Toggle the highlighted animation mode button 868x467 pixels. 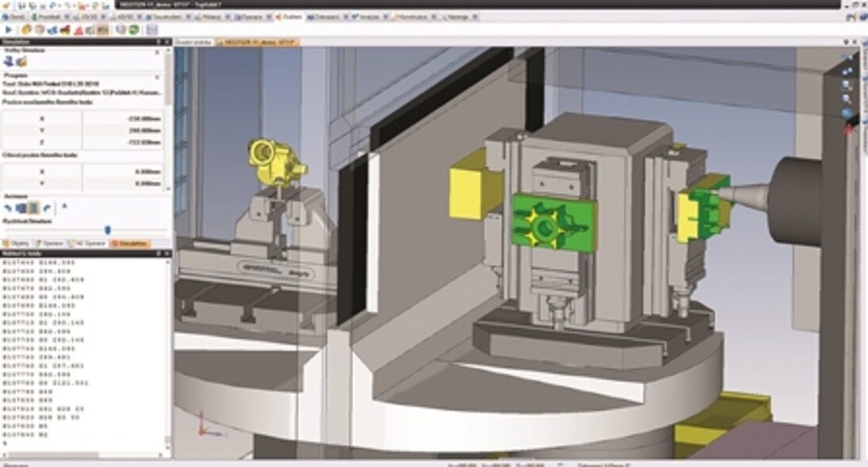click(x=33, y=208)
